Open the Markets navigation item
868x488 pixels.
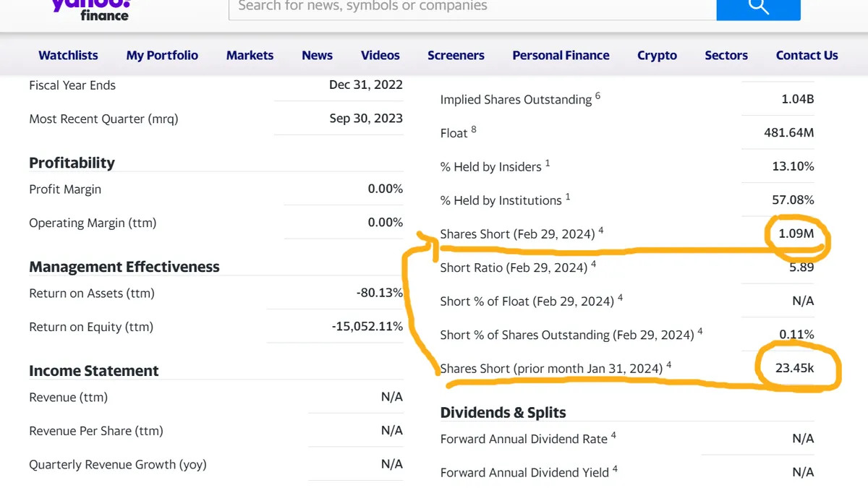(x=250, y=56)
